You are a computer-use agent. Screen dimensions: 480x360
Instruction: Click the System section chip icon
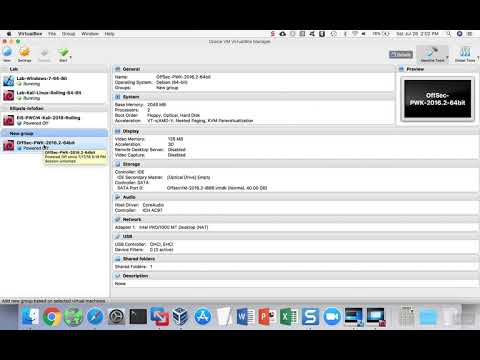pos(117,97)
